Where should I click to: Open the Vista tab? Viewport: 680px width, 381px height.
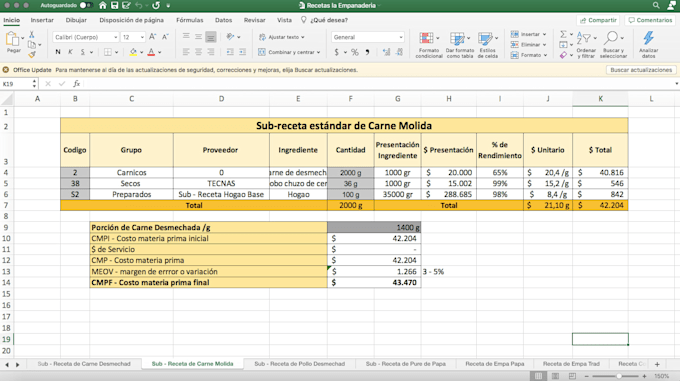(284, 20)
